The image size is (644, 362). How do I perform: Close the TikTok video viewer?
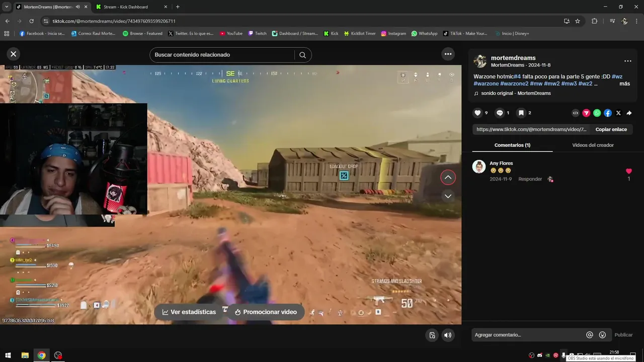[14, 54]
